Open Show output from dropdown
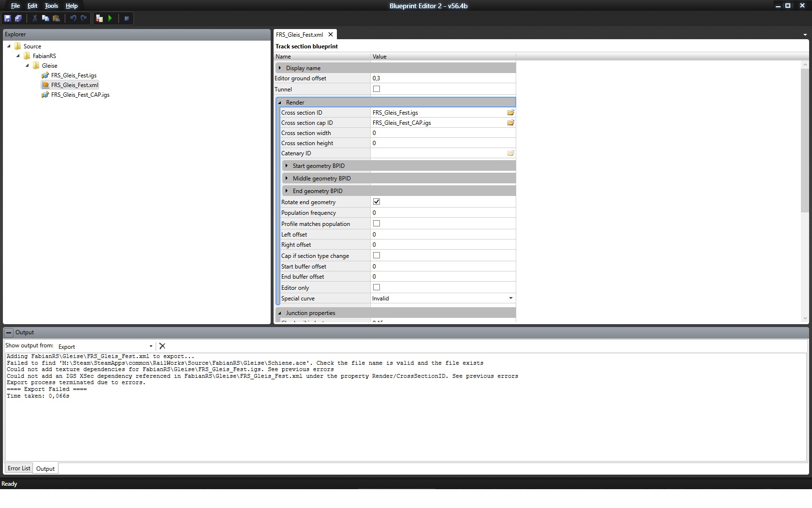Screen dimensions: 812x508 tap(151, 346)
